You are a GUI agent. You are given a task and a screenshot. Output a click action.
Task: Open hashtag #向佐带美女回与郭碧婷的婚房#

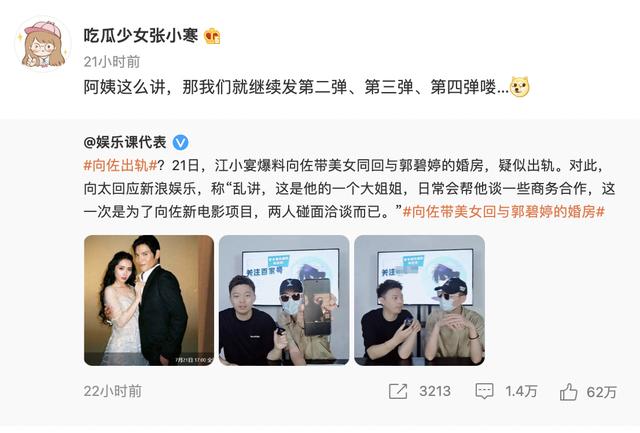pos(504,212)
